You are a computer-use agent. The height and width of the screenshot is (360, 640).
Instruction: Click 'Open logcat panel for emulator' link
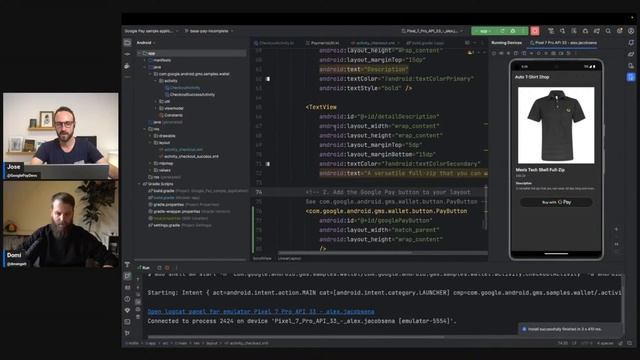261,312
